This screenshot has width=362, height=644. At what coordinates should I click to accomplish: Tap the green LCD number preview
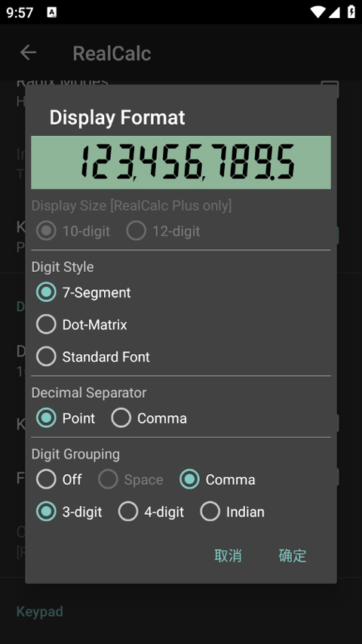(181, 162)
